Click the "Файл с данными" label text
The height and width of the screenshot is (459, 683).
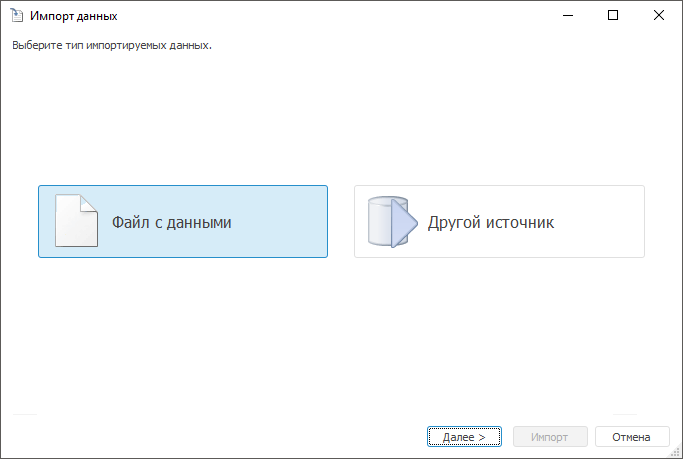[171, 223]
